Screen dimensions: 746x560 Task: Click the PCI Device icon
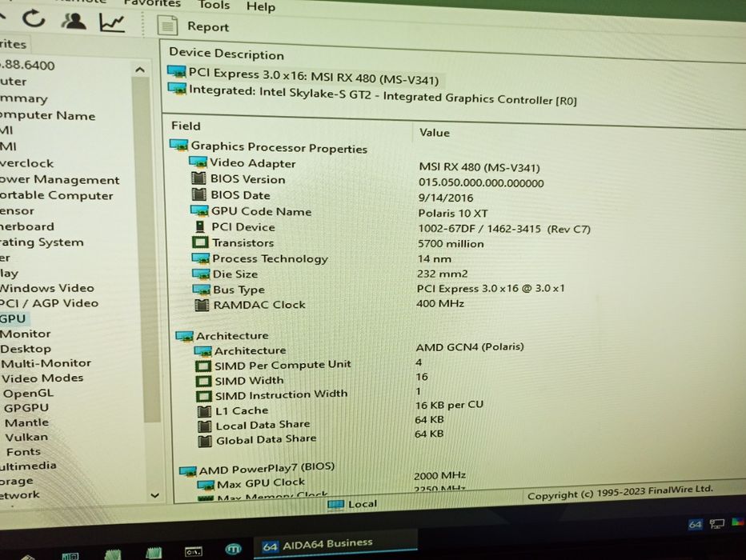click(200, 226)
